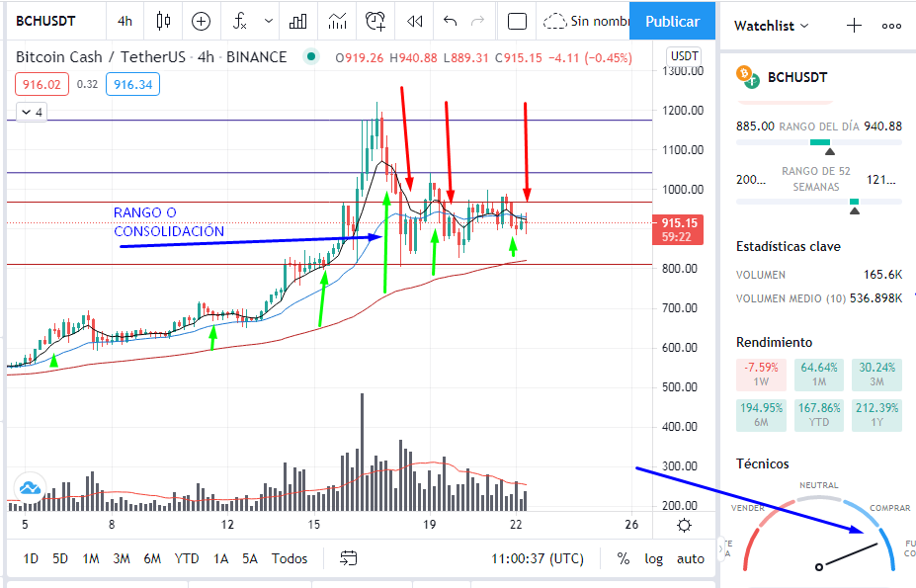
Task: Open the USDT currency selector
Action: pos(684,56)
